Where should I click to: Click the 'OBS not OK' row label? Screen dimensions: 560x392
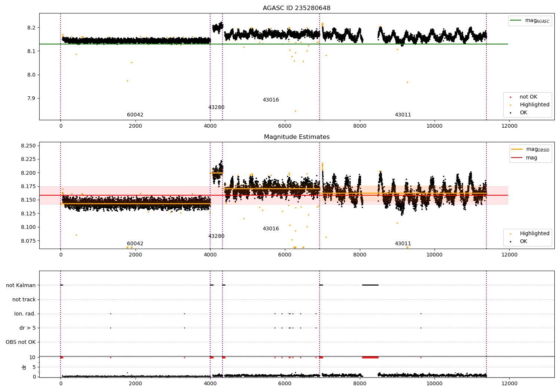click(21, 342)
